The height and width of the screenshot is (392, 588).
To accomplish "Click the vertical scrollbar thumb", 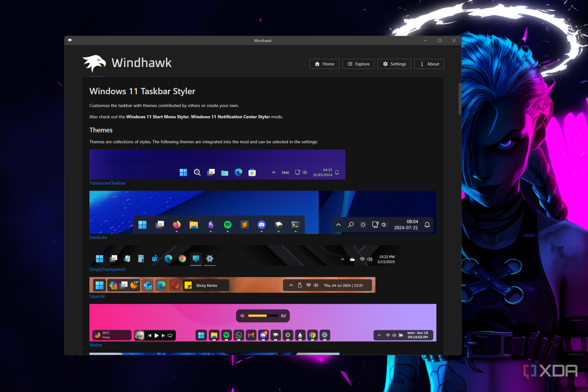I will click(460, 99).
